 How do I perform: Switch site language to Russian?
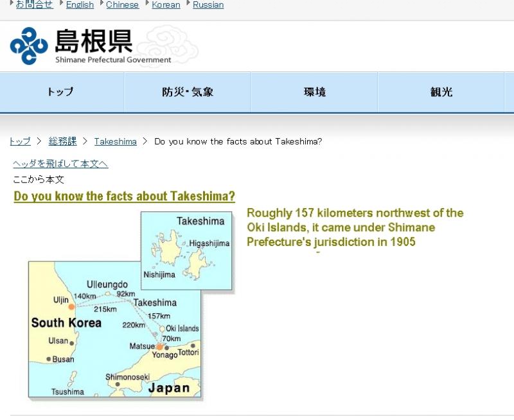coord(208,4)
